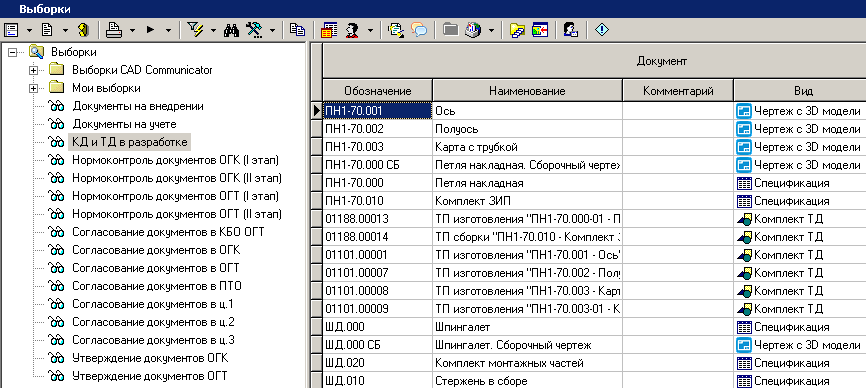Select Согласование документов в ПТО query
The height and width of the screenshot is (388, 866).
156,286
